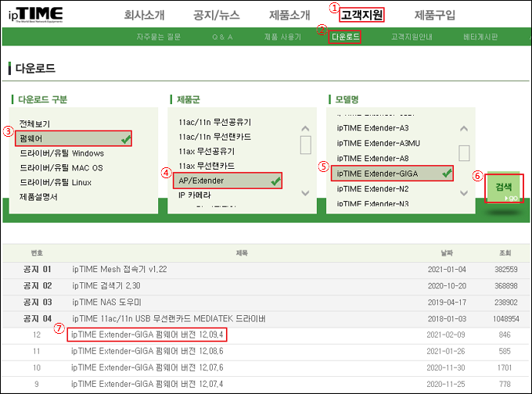Open ipTIME NAS 도우미 notice
532x394 pixels.
point(106,302)
